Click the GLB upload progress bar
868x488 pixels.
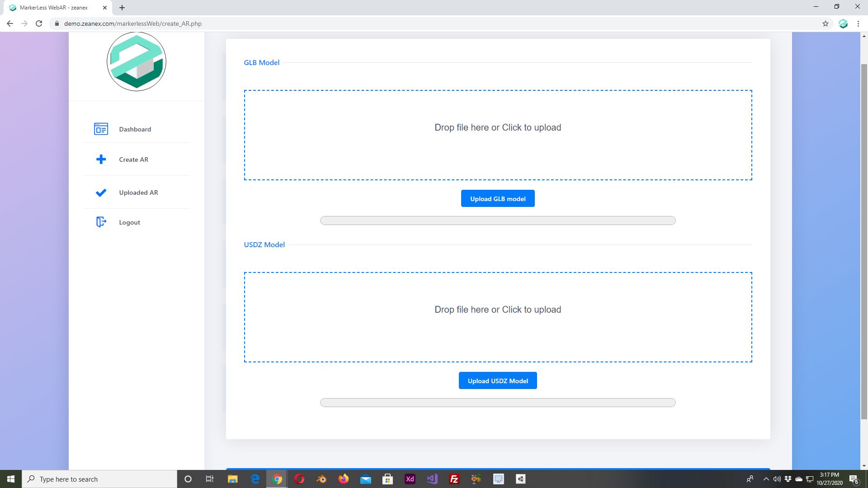tap(498, 221)
